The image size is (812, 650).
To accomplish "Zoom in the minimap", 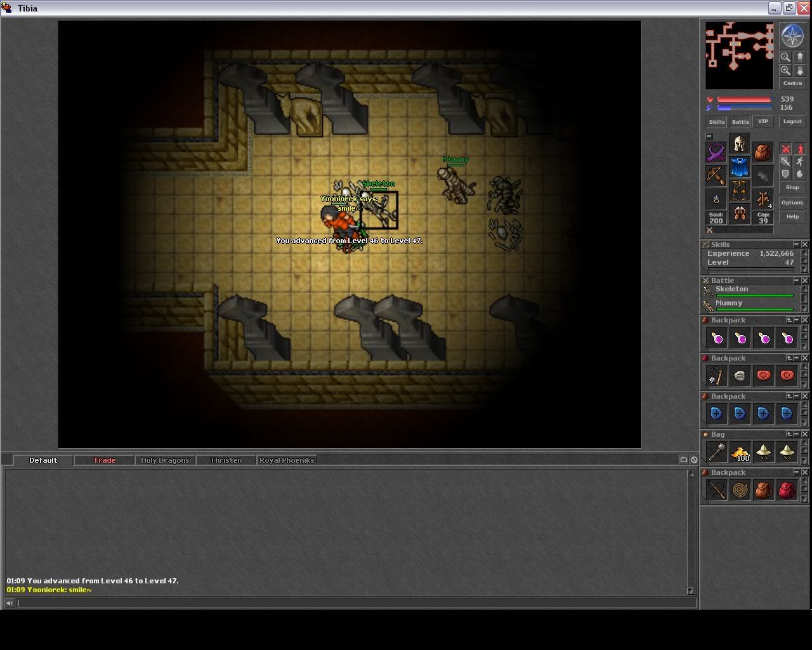I will click(x=785, y=70).
